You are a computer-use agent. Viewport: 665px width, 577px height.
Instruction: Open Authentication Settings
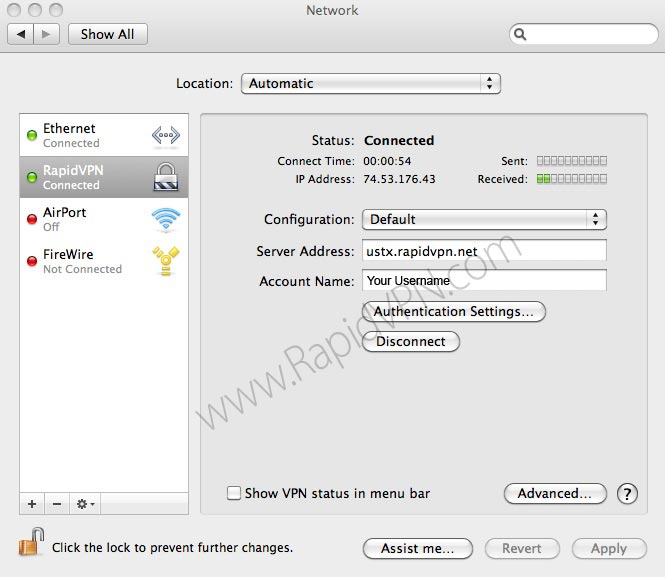point(454,312)
